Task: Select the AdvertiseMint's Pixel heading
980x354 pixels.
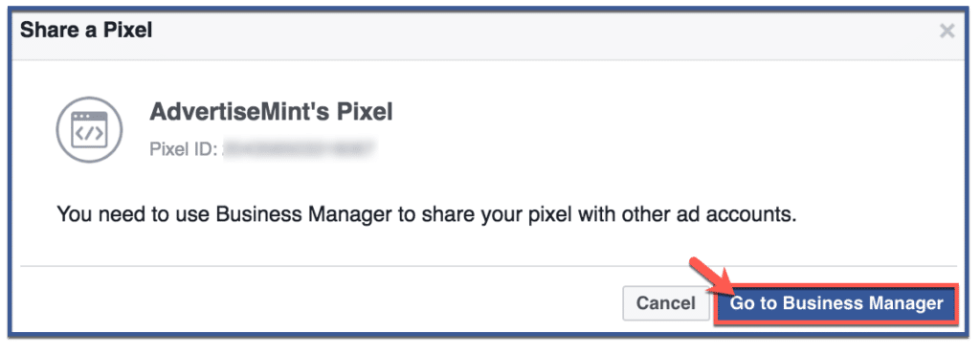Action: pos(271,112)
